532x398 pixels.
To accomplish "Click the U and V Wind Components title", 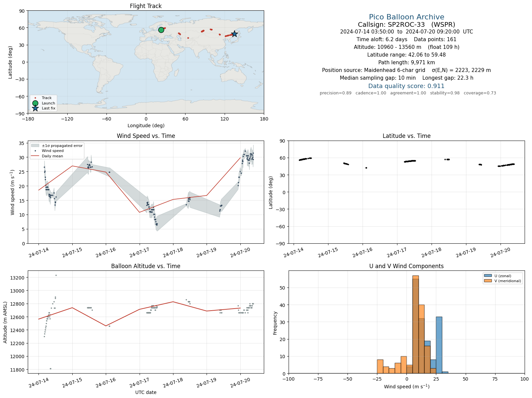I will [x=406, y=266].
